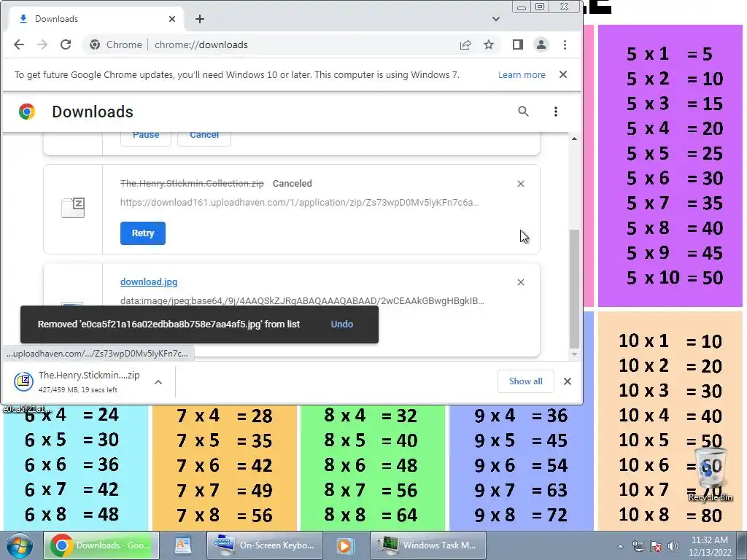
Task: Open the Windows Start menu orb
Action: pos(20,545)
